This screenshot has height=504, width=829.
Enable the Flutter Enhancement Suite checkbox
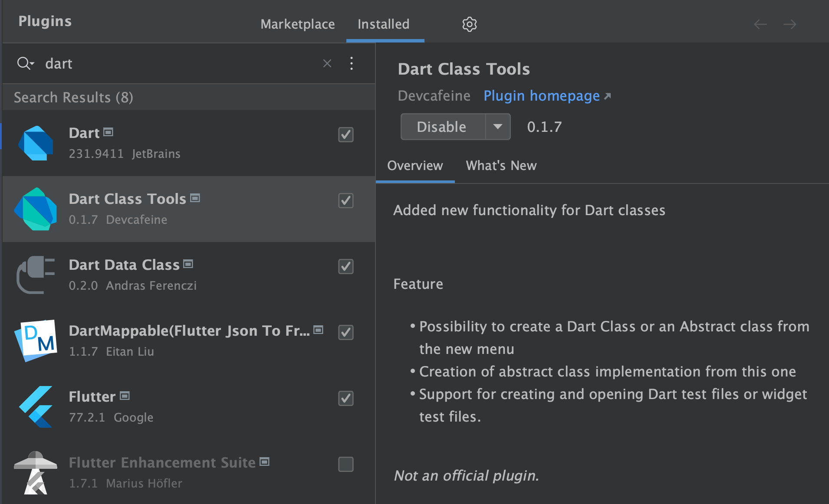(345, 465)
